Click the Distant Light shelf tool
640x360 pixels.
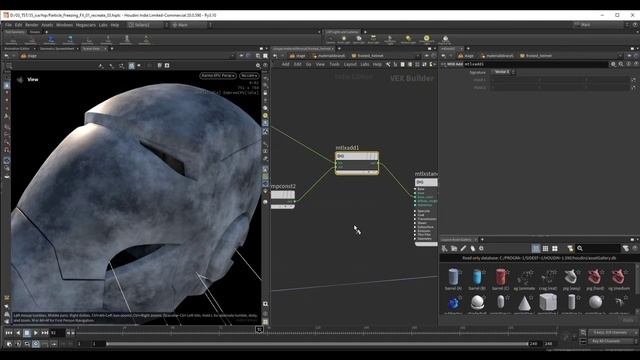click(389, 39)
